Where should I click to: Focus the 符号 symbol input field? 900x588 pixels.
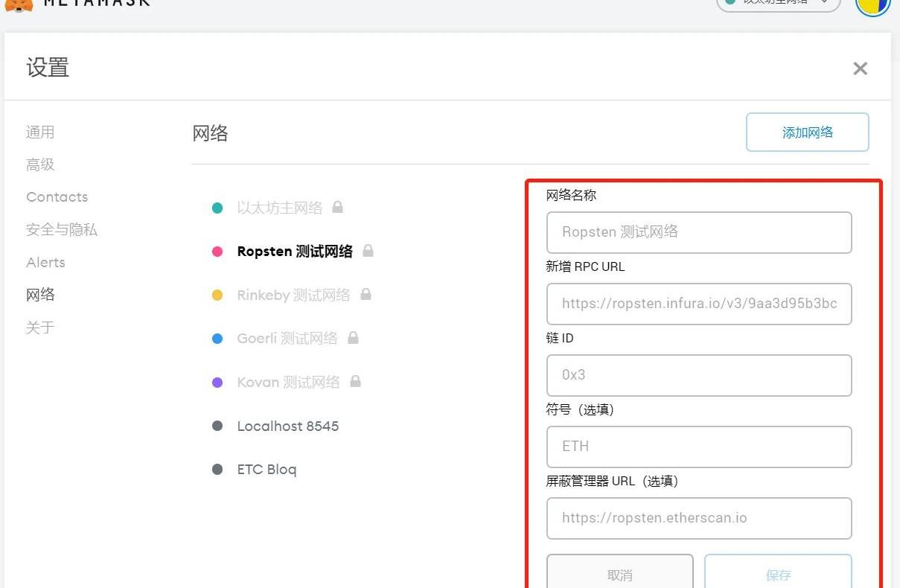pos(699,447)
